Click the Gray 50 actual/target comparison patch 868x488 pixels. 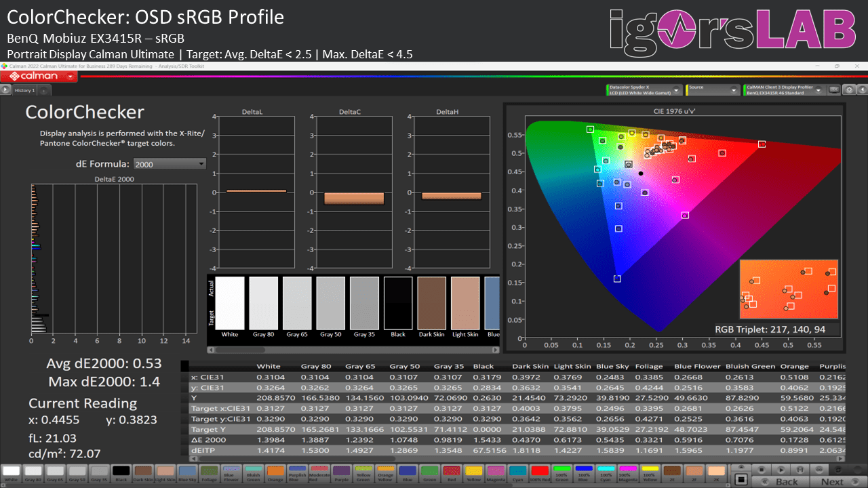coord(330,302)
